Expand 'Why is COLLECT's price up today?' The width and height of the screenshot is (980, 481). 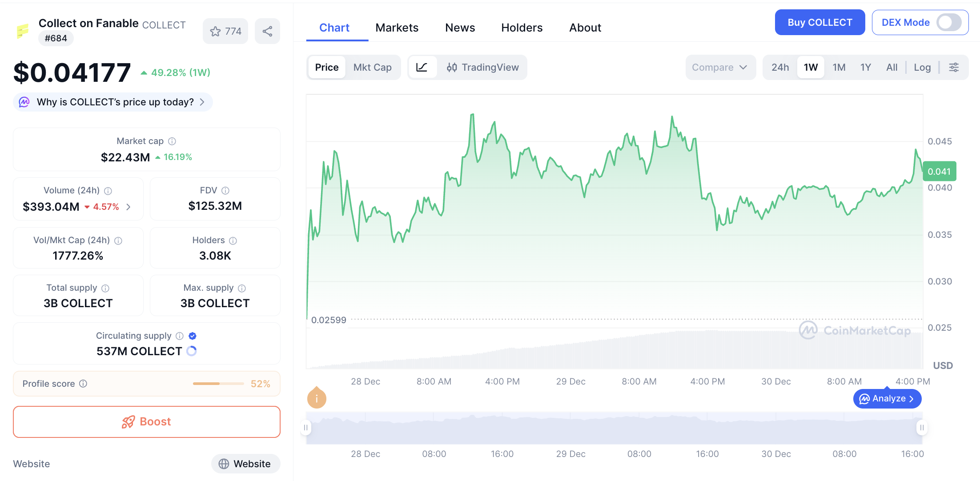tap(113, 102)
